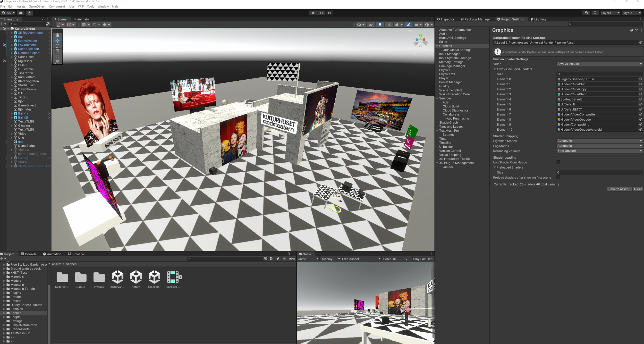Click the Clear shaders button
The image size is (644, 344).
pos(638,189)
